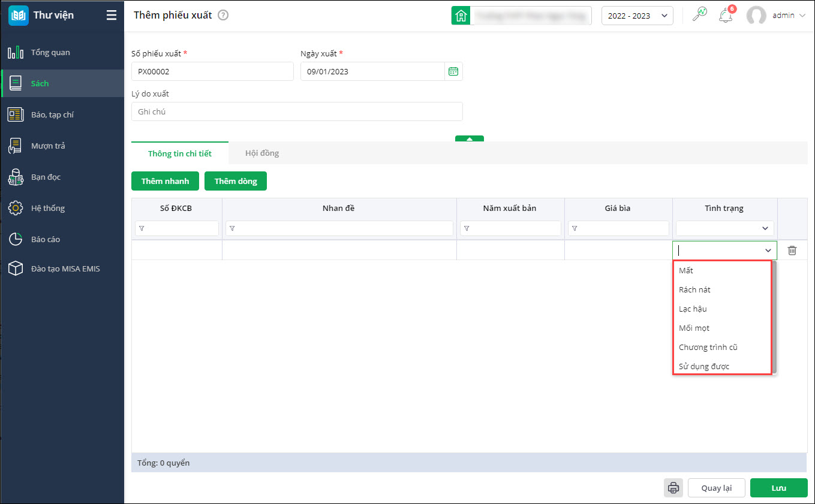Click the Số ĐKCB filter input
Screen dimensions: 815x504
click(x=177, y=228)
